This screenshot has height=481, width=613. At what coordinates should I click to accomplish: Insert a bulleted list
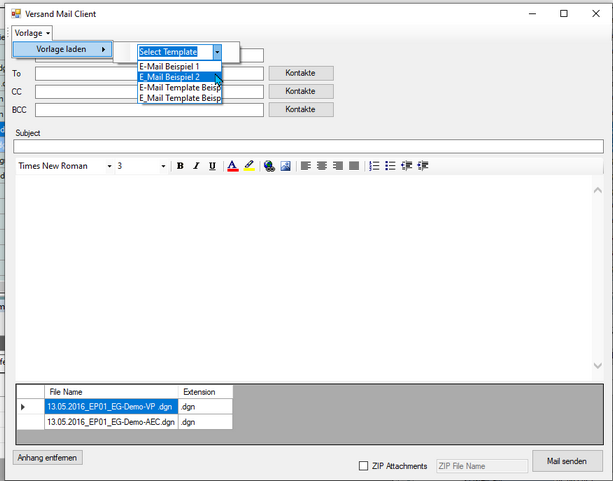point(390,166)
